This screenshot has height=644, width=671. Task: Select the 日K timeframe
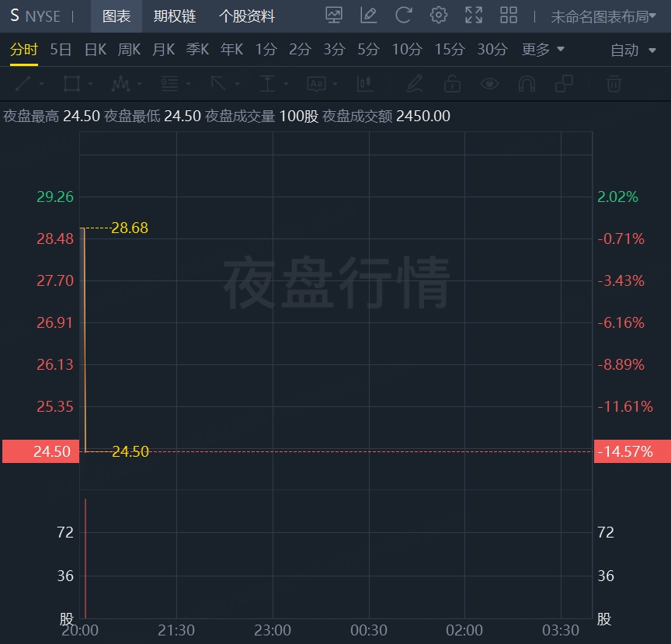(x=96, y=50)
